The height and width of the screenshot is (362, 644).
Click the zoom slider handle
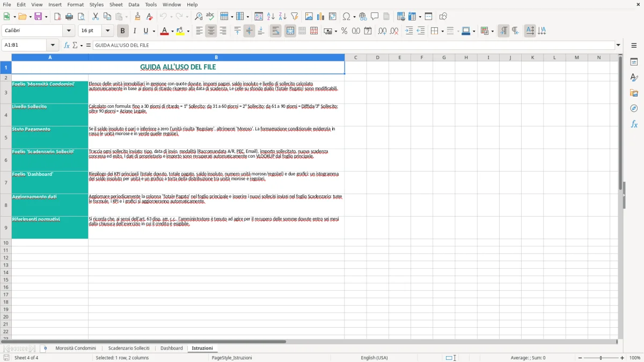click(x=601, y=358)
